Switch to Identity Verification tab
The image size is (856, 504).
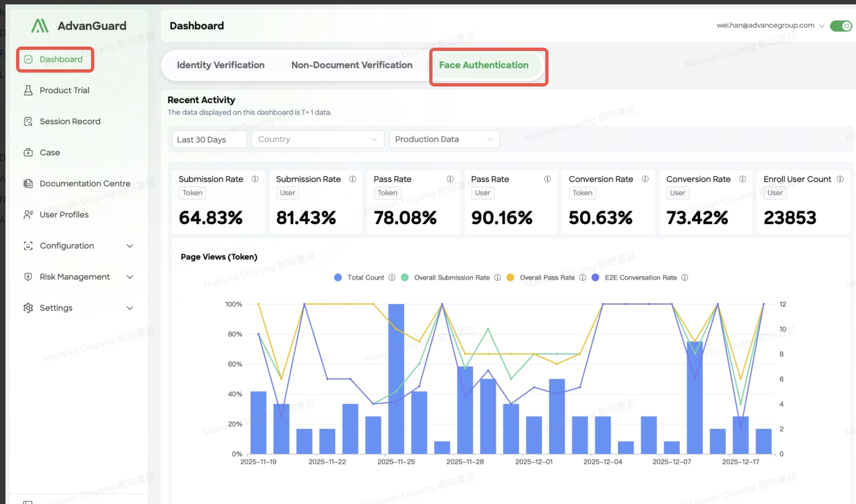click(221, 65)
